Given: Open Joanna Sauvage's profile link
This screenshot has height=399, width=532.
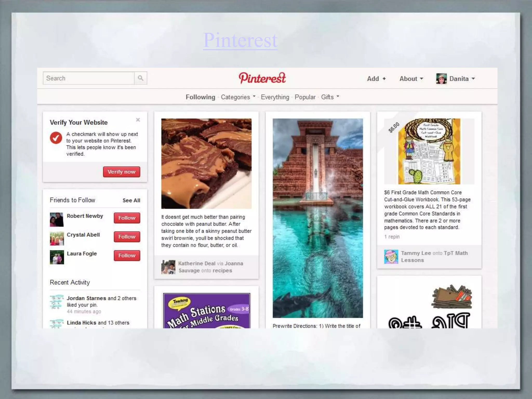Looking at the screenshot, I should [211, 267].
